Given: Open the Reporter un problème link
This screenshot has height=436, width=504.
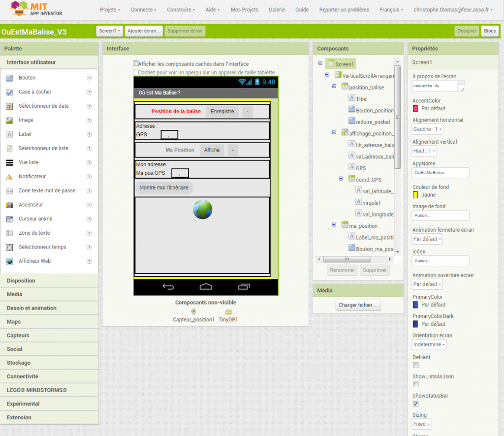Looking at the screenshot, I should click(344, 10).
